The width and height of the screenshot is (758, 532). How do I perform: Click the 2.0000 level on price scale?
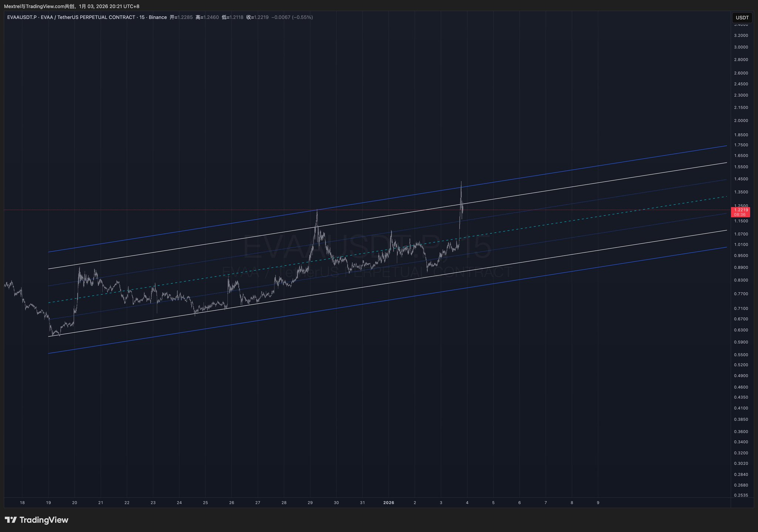[741, 121]
